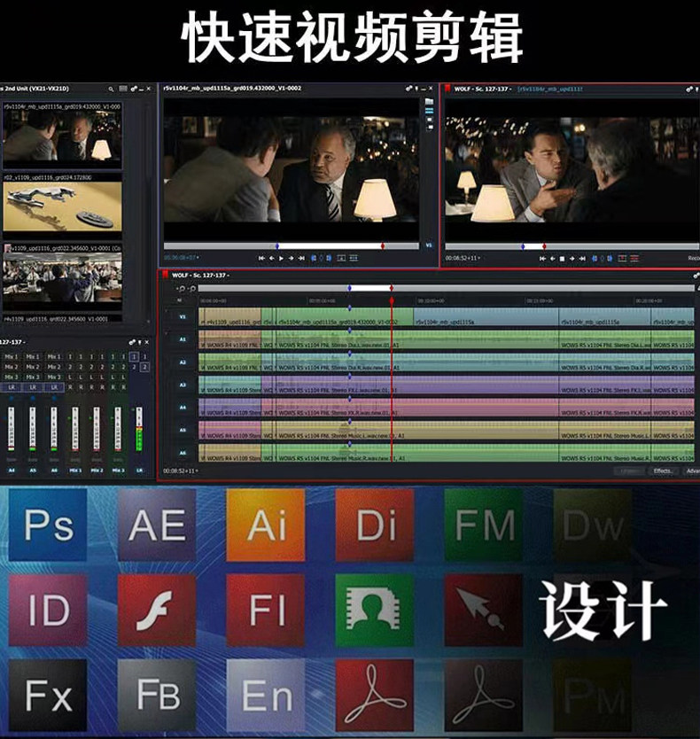Click the Dw Dreamweaver icon
The height and width of the screenshot is (739, 700).
593,525
